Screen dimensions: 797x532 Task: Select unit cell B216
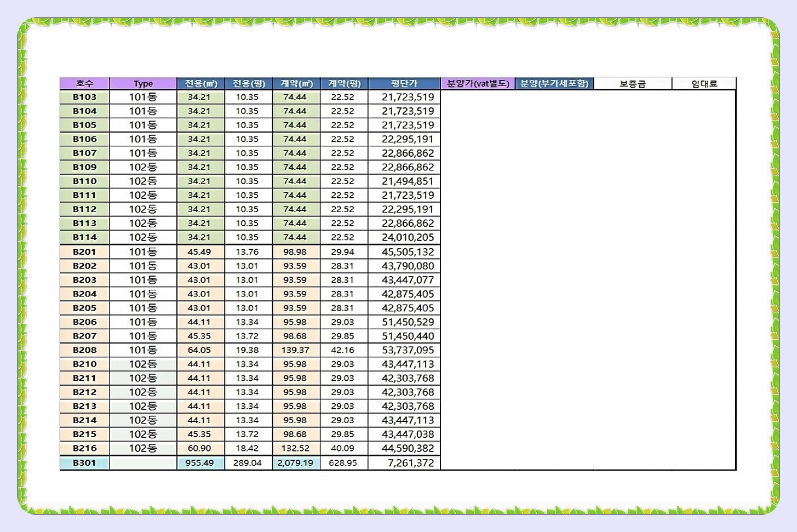84,448
